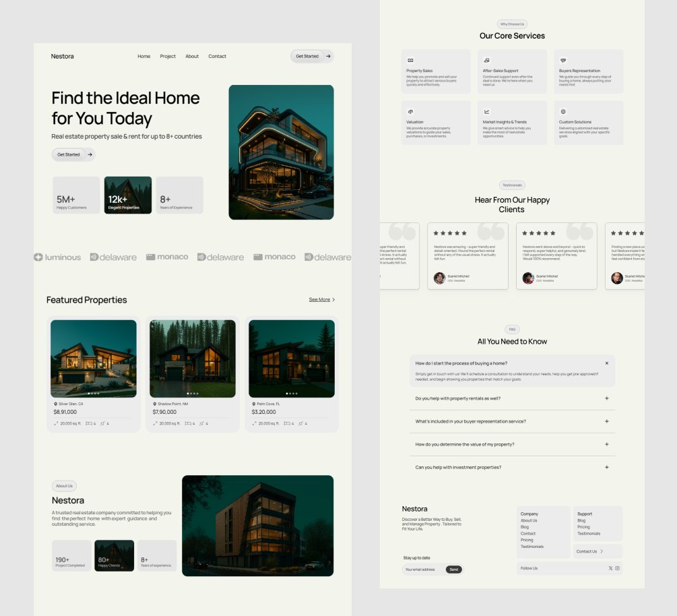677x616 pixels.
Task: Select carousel dots on Shadow Point property image
Action: (x=193, y=394)
